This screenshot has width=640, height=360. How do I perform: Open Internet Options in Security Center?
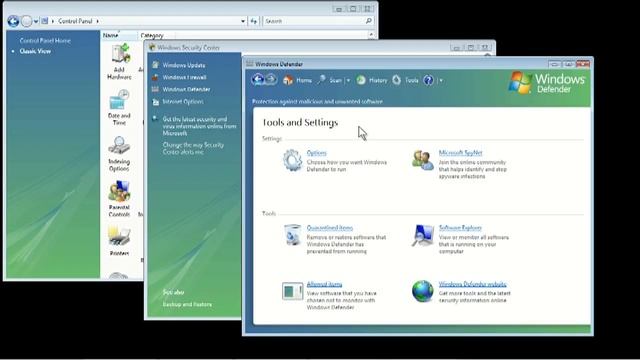[x=182, y=102]
